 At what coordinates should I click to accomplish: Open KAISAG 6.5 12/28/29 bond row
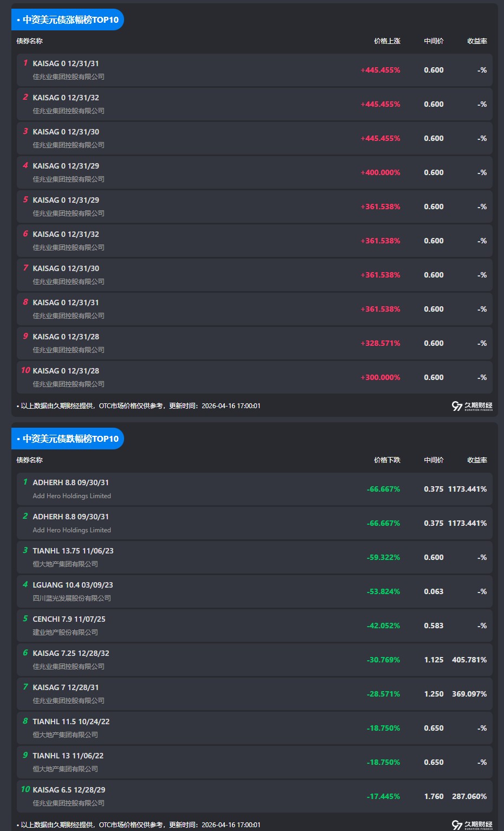pos(69,790)
